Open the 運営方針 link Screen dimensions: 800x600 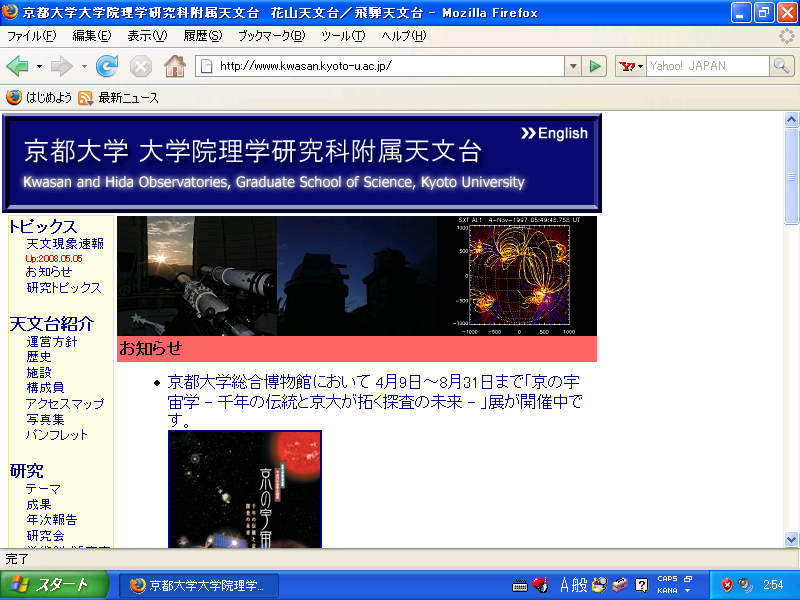tap(52, 342)
